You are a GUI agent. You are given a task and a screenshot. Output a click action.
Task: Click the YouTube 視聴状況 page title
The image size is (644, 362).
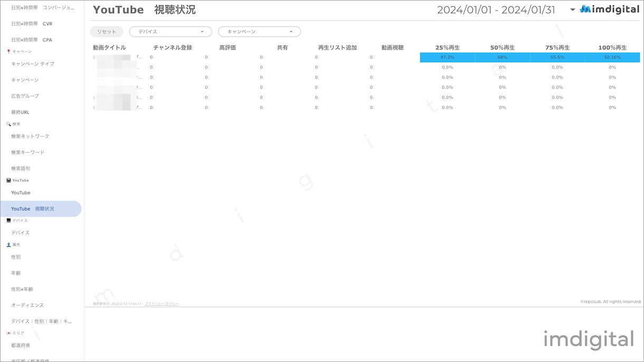click(x=144, y=9)
